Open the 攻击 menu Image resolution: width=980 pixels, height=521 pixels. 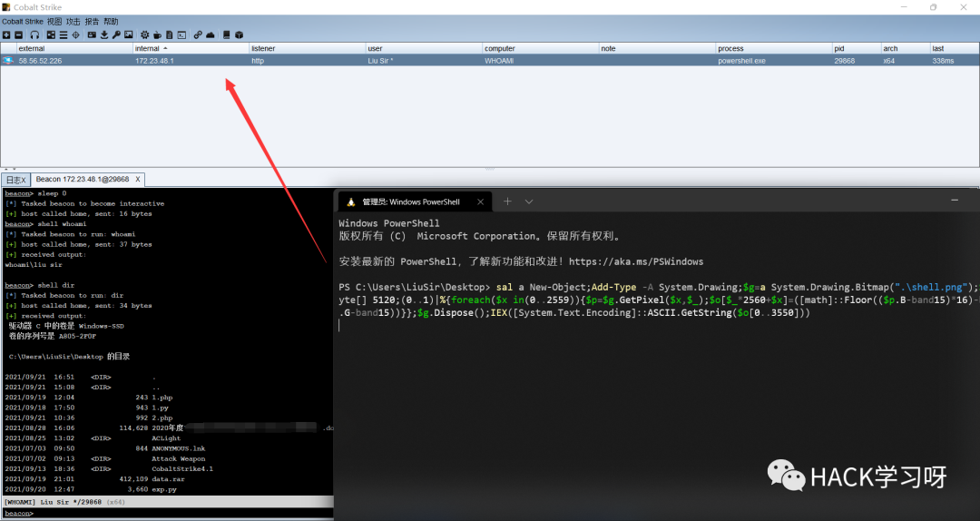pyautogui.click(x=73, y=22)
